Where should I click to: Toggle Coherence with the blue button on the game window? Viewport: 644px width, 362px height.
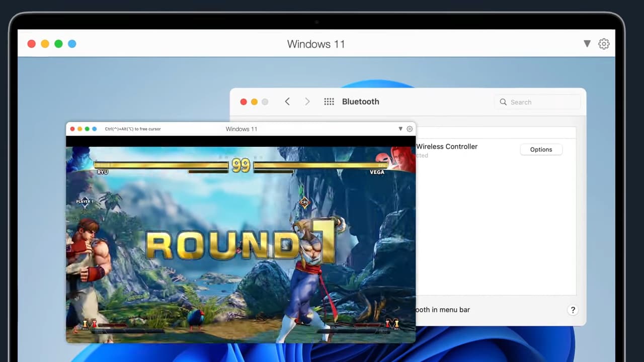click(94, 129)
